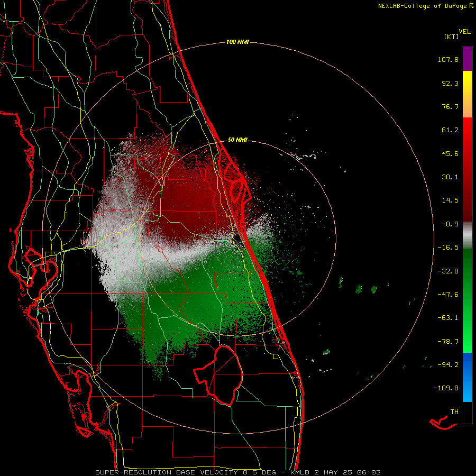Click the -109.8 value on velocity scale
This screenshot has height=476, width=476.
point(446,388)
